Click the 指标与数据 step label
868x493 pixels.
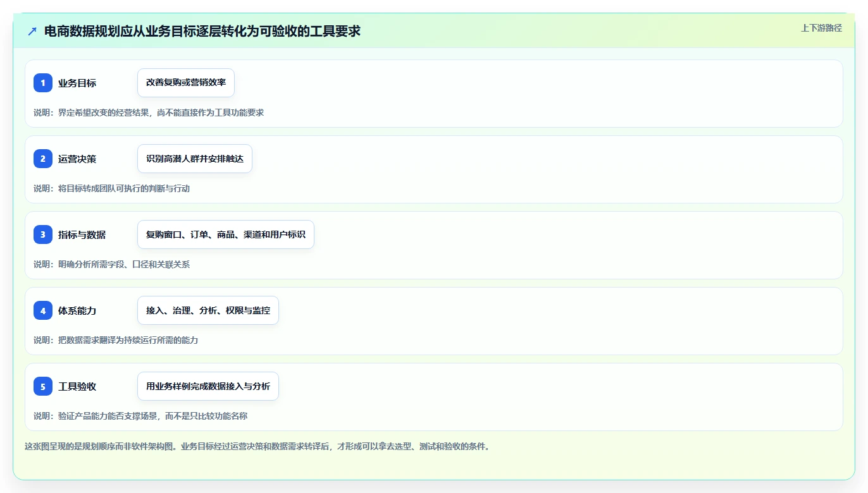[82, 234]
